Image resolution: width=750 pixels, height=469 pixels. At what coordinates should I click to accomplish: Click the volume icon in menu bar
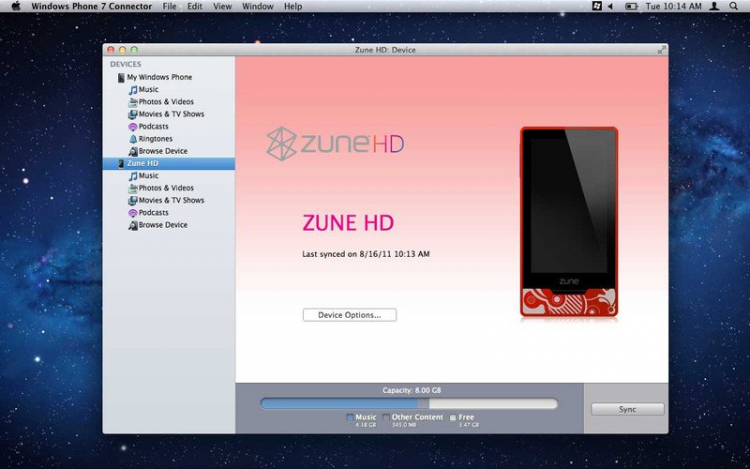pyautogui.click(x=610, y=6)
